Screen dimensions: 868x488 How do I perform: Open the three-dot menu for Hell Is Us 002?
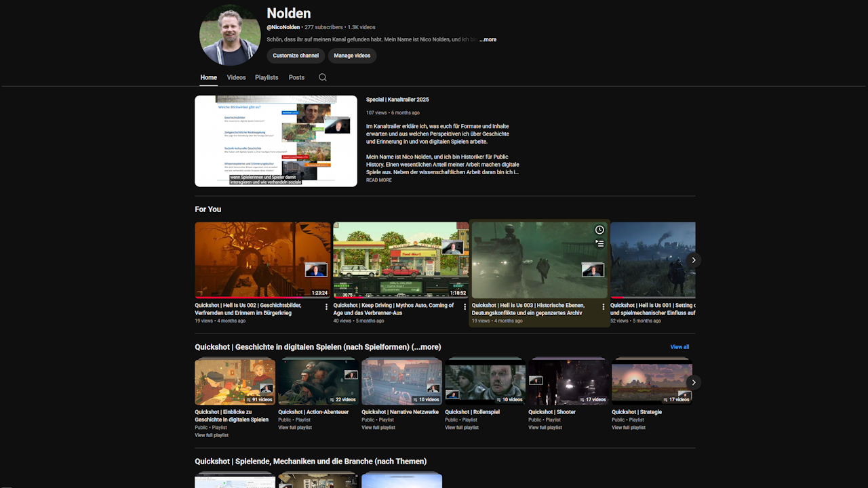[327, 307]
